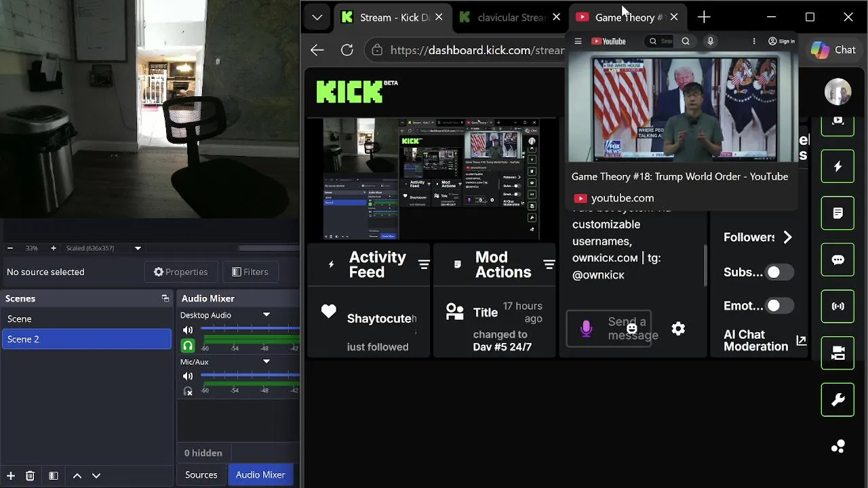
Task: Open the Kick profile avatar
Action: (837, 91)
